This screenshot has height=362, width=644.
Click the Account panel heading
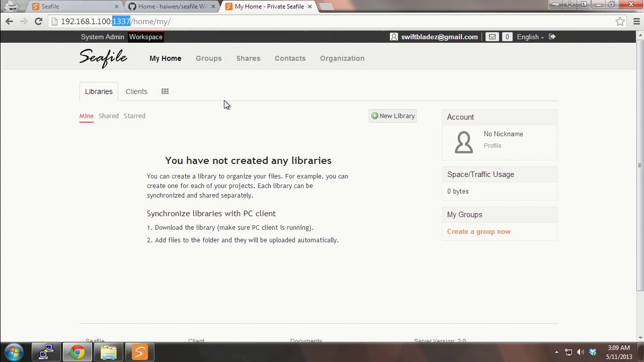click(460, 117)
